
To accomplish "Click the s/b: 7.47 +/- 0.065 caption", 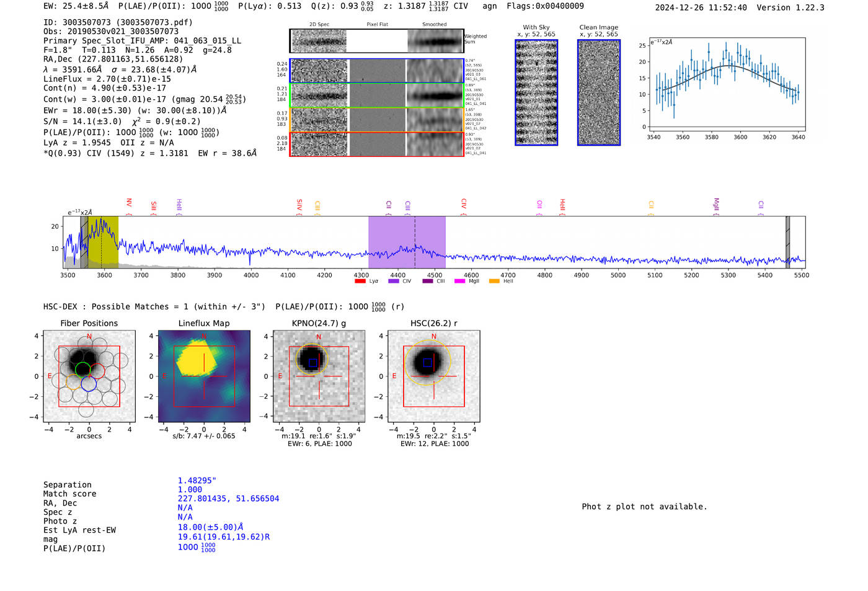I will click(204, 436).
